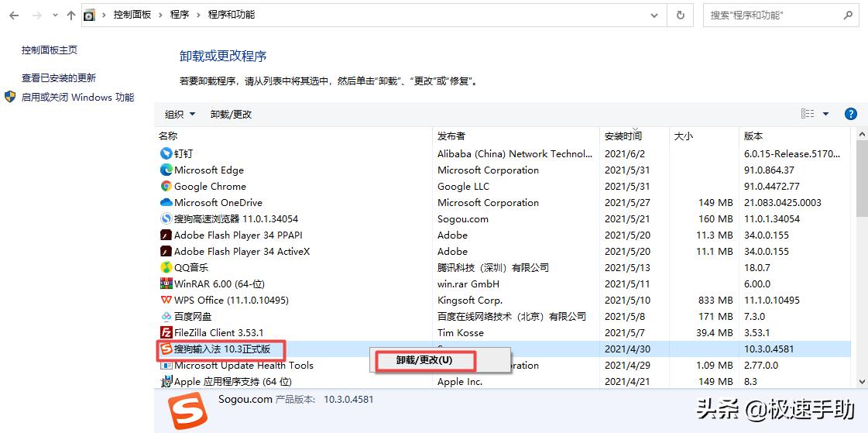Viewport: 868px width, 433px height.
Task: Click the 程序和功能 breadcrumb segment
Action: tap(232, 15)
